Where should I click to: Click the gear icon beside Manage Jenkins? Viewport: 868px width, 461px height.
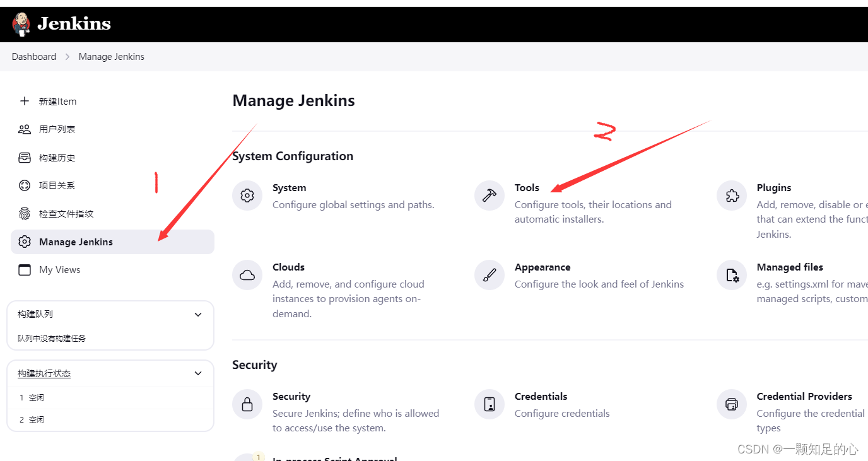pyautogui.click(x=25, y=242)
